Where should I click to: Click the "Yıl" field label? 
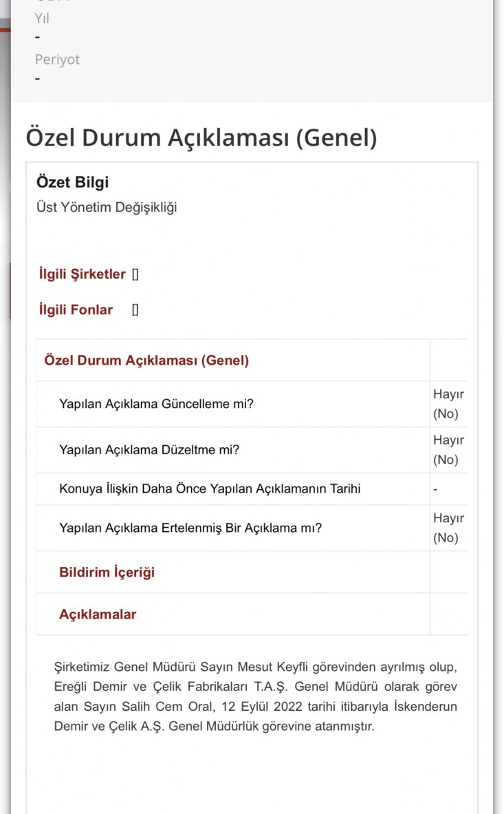42,19
